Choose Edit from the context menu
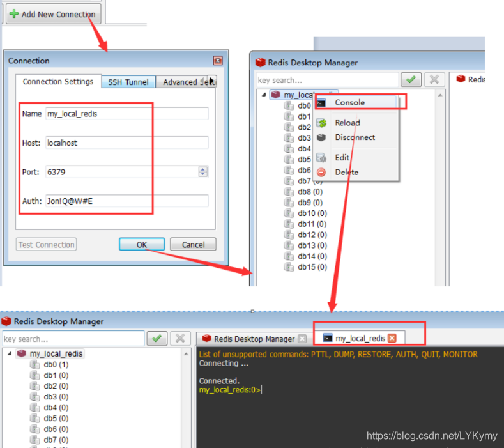Image resolution: width=504 pixels, height=448 pixels. click(x=356, y=158)
